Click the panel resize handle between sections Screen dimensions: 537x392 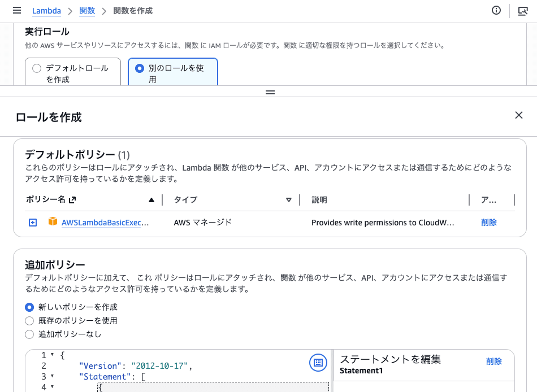click(x=270, y=92)
